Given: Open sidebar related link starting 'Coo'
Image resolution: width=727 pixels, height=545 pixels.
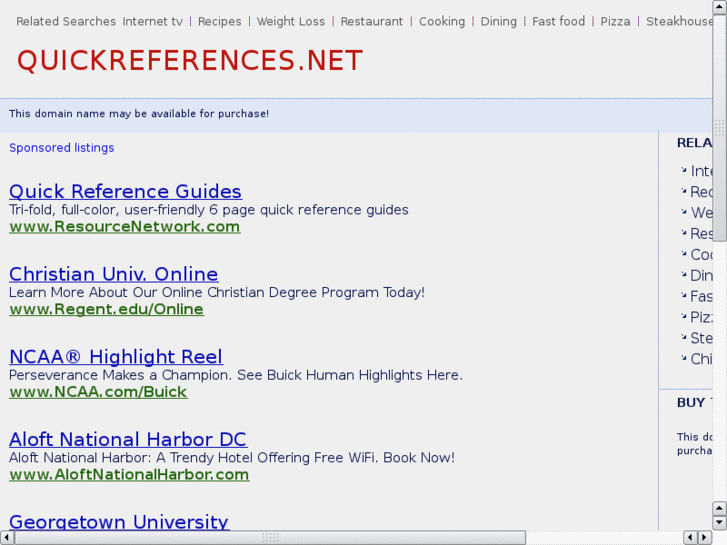Looking at the screenshot, I should (701, 254).
